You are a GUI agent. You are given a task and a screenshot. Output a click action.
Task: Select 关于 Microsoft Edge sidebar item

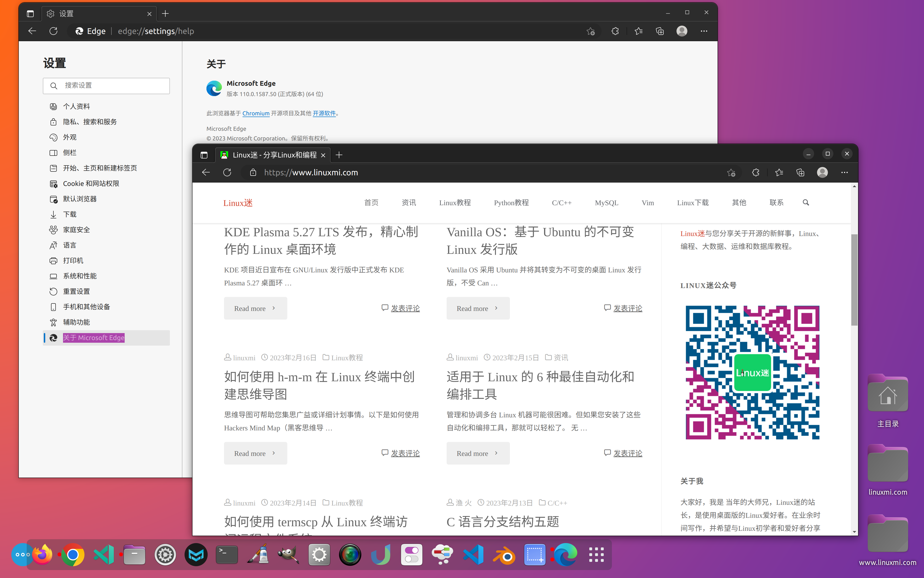[106, 338]
